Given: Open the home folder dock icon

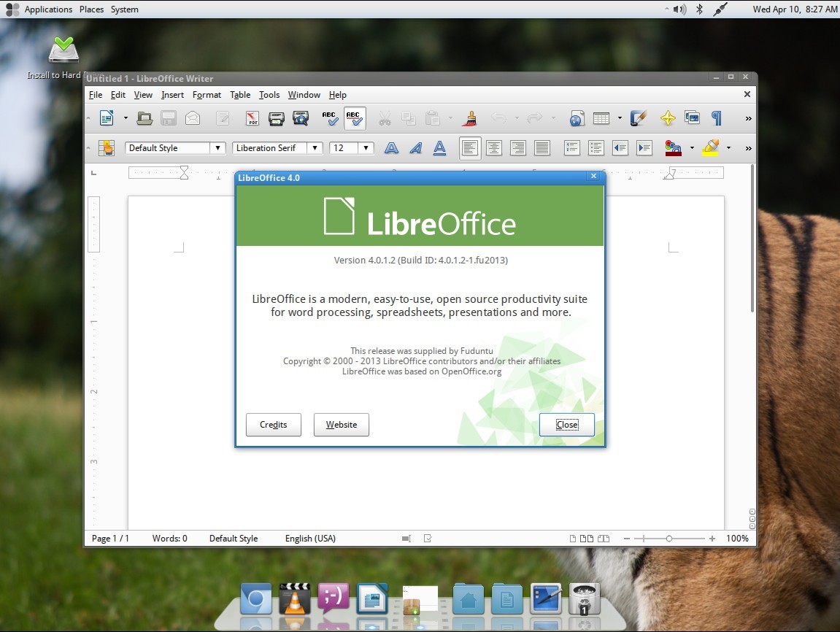Looking at the screenshot, I should (469, 598).
